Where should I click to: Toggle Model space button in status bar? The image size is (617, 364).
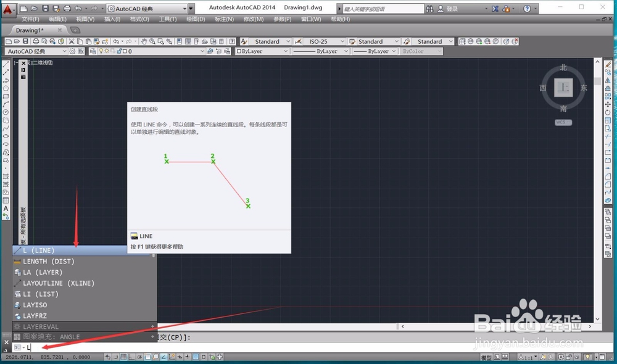click(x=486, y=357)
